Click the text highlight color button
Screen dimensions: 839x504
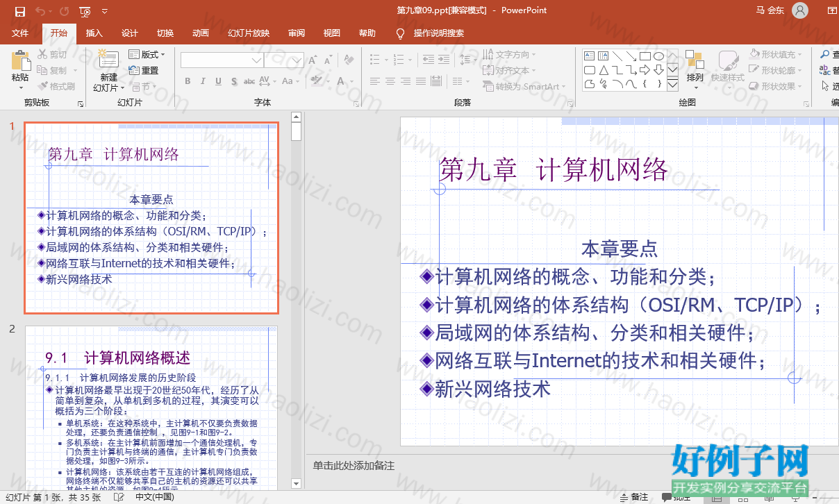pos(317,81)
